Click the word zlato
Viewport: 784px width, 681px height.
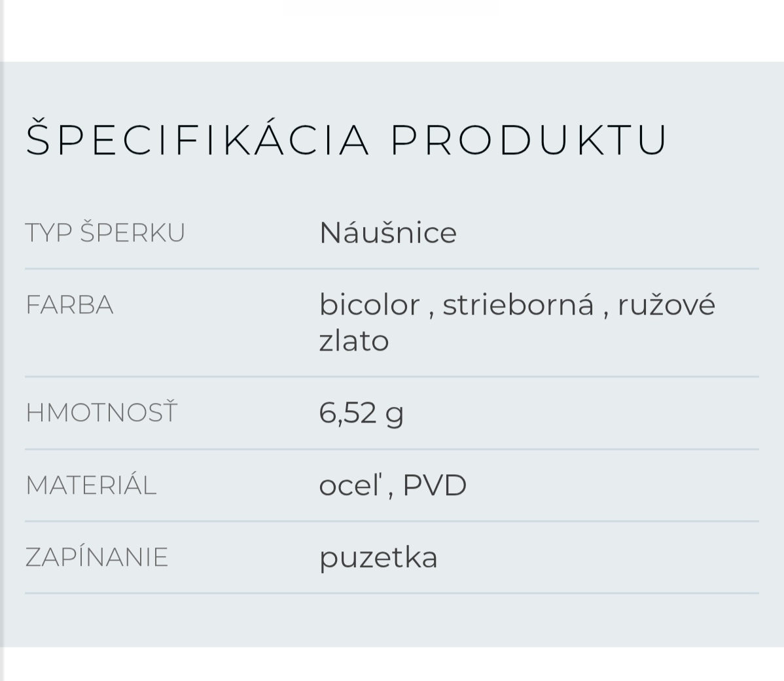(354, 341)
